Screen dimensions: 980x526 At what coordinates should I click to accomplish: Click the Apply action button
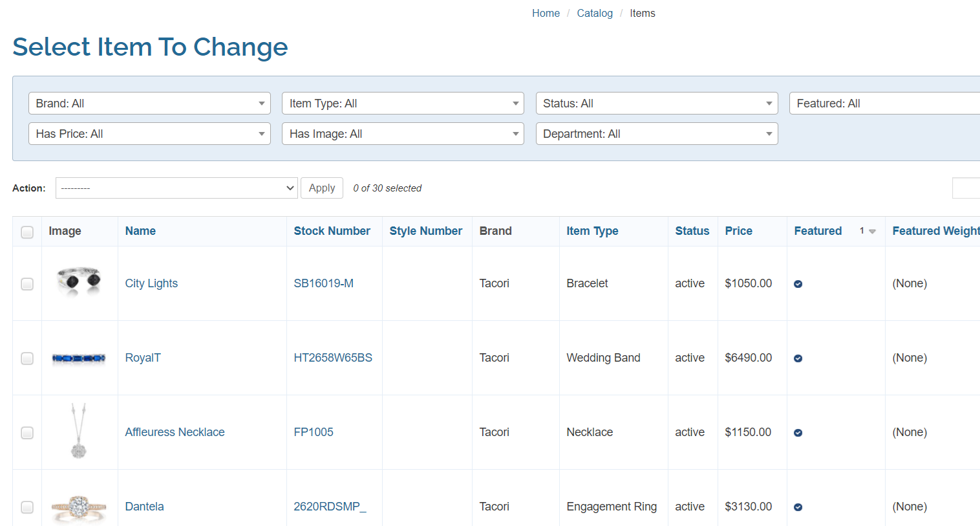[322, 188]
